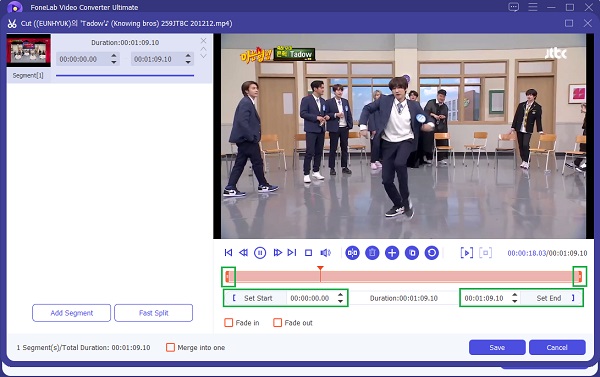Screen dimensions: 600x377
Task: Mute the volume speaker icon
Action: (326, 253)
